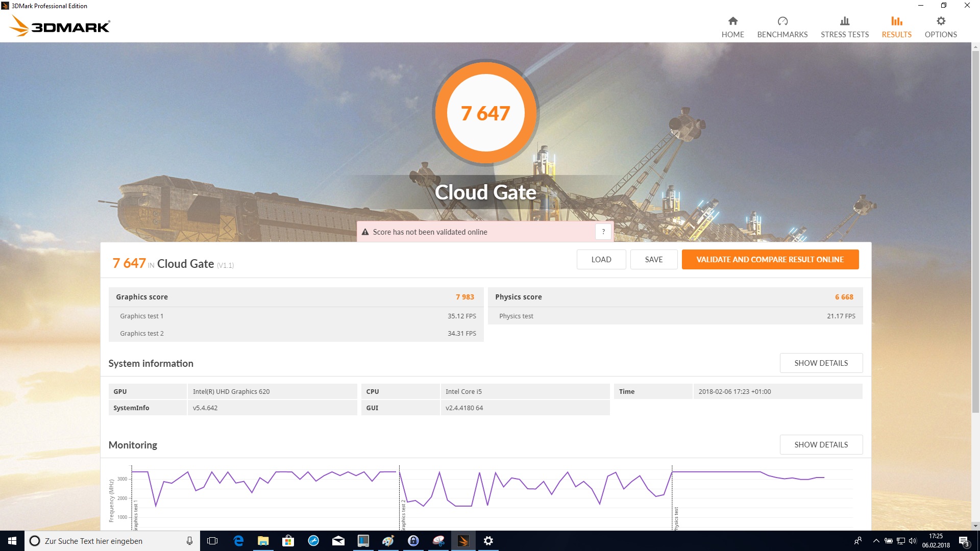Viewport: 980px width, 551px height.
Task: Click the 3DMark logo
Action: coord(60,26)
